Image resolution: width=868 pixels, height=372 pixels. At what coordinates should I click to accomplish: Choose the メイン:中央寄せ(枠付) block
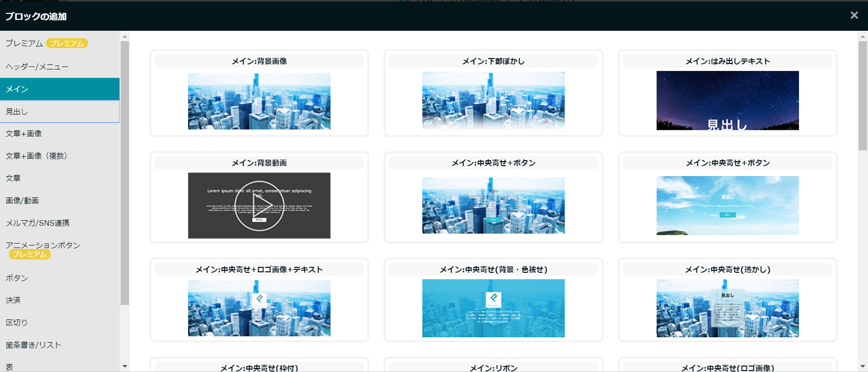point(259,365)
